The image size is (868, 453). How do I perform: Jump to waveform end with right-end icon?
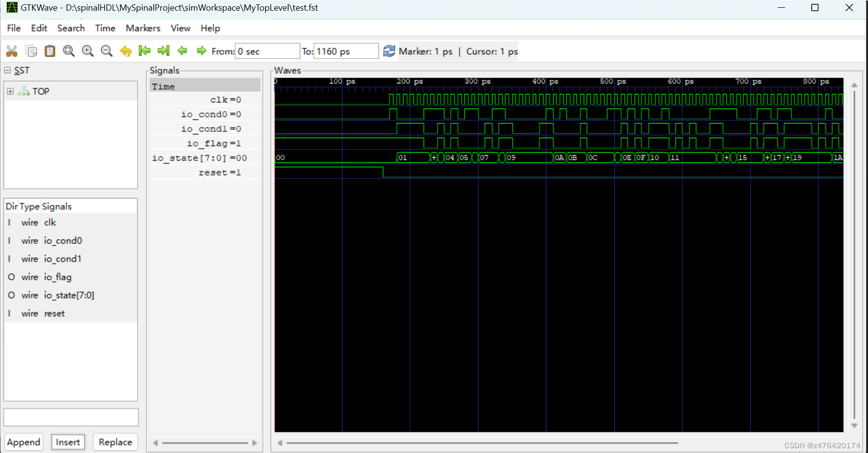point(164,51)
